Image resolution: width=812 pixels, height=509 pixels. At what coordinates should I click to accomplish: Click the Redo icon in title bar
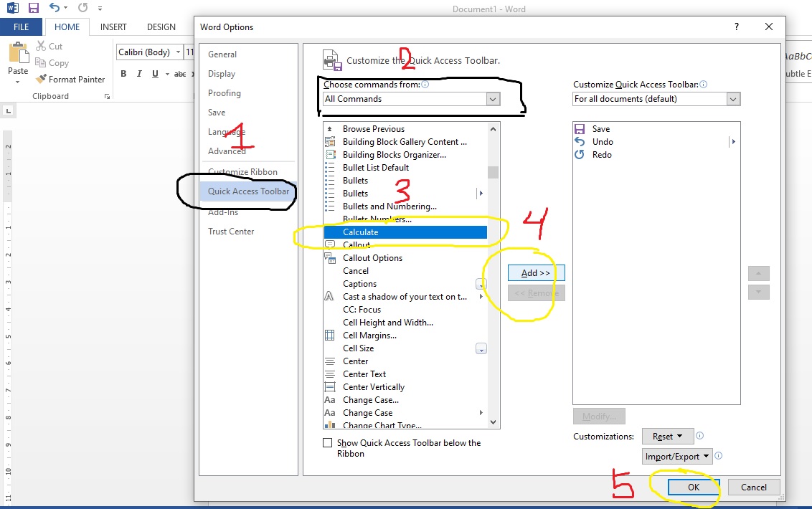(83, 8)
